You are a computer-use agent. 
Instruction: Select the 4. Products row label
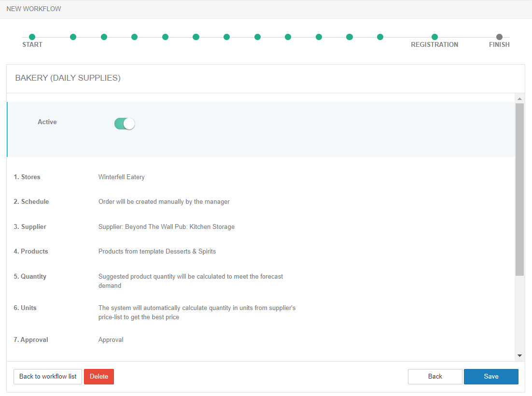tap(31, 252)
